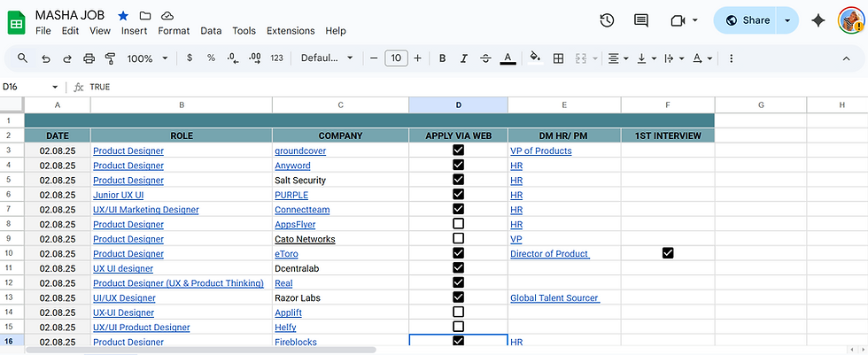Open the Director of Product link
Screen dimensions: 868x355
tap(549, 254)
